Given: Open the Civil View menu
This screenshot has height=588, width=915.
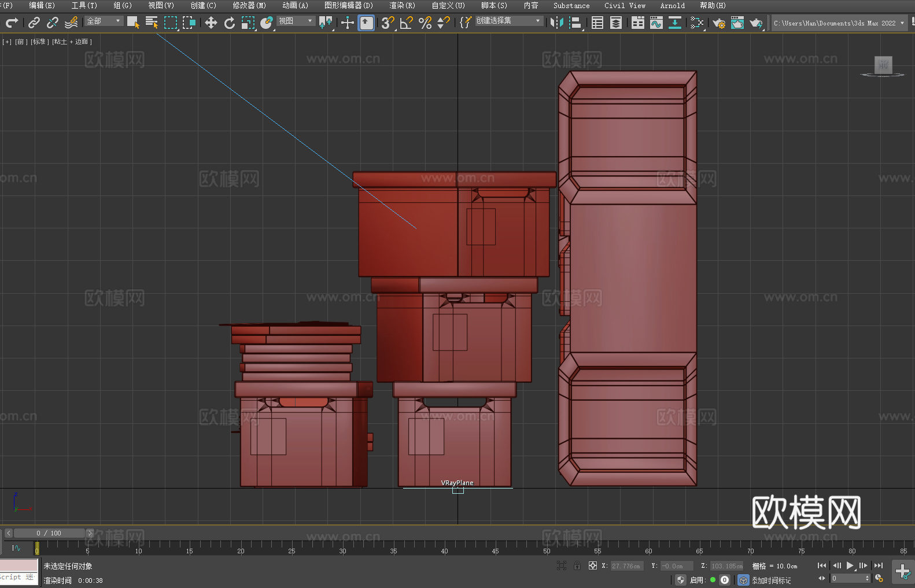Looking at the screenshot, I should click(625, 5).
